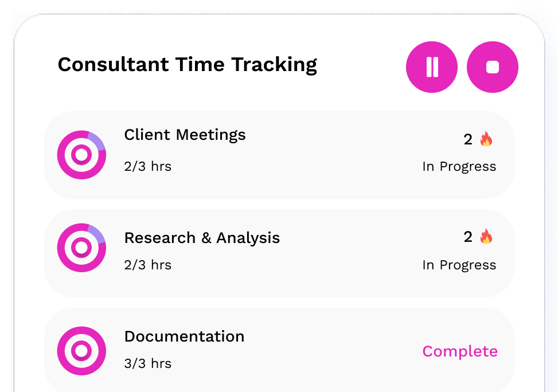The height and width of the screenshot is (392, 558).
Task: Click the In Progress label on Research & Analysis
Action: point(459,265)
